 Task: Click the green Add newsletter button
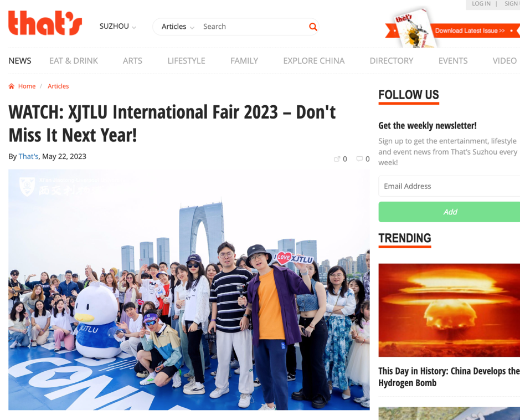[x=449, y=212]
